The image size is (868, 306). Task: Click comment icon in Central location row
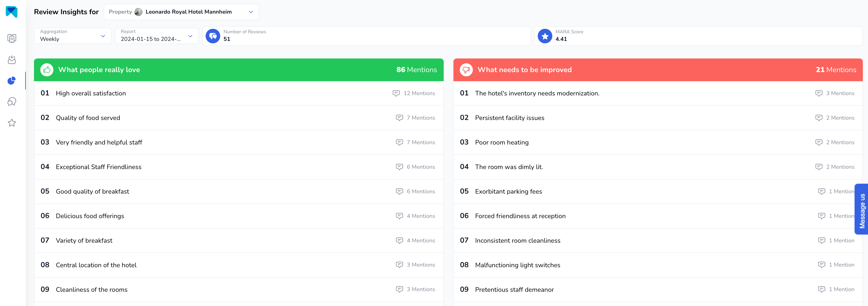(x=399, y=265)
